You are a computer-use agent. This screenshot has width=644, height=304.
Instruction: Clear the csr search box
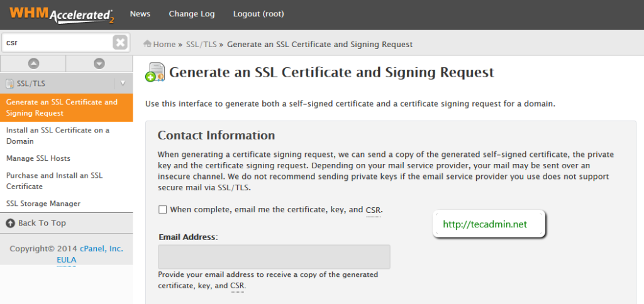pyautogui.click(x=119, y=43)
